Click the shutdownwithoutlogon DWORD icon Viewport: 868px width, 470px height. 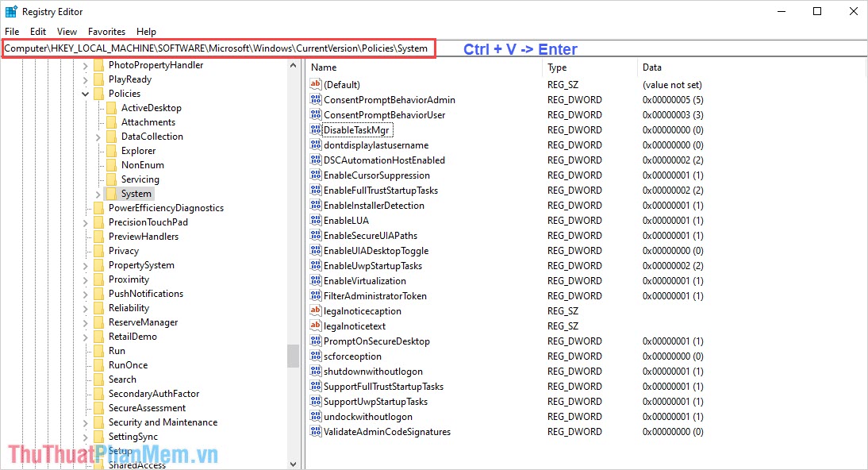(314, 371)
